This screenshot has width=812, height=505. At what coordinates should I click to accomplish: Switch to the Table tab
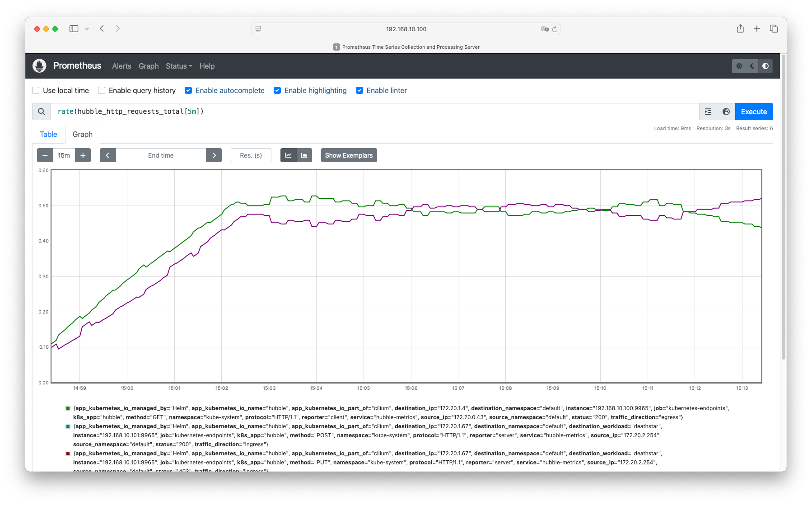pyautogui.click(x=48, y=134)
